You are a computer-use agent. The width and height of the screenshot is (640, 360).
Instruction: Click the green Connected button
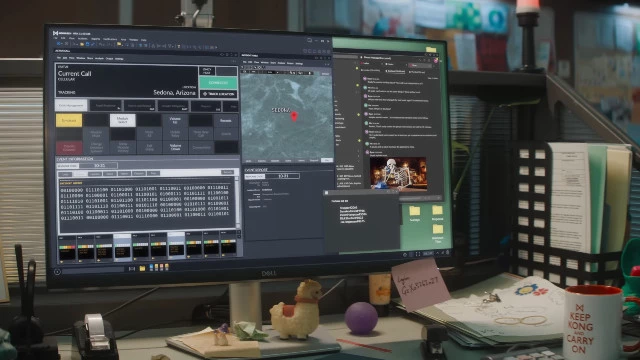(x=218, y=83)
